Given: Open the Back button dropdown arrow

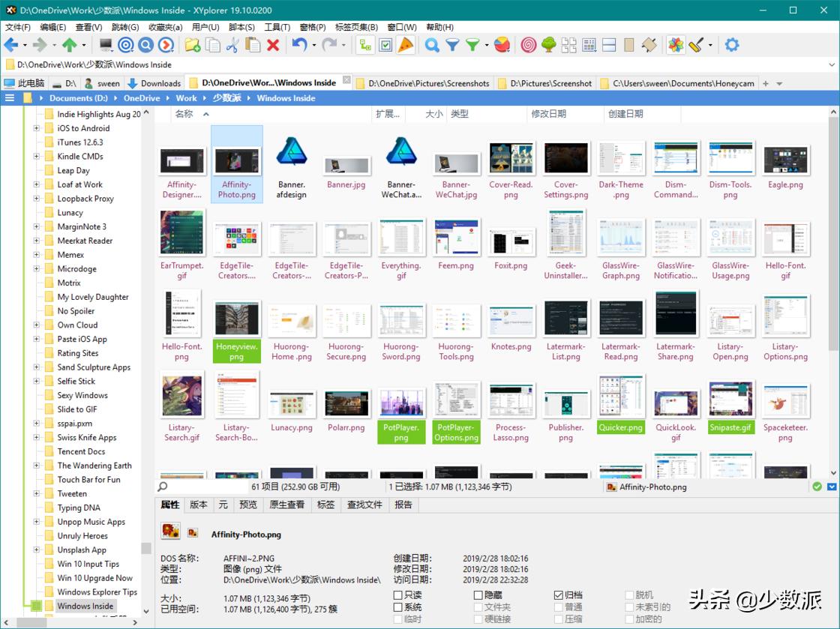Looking at the screenshot, I should (25, 45).
